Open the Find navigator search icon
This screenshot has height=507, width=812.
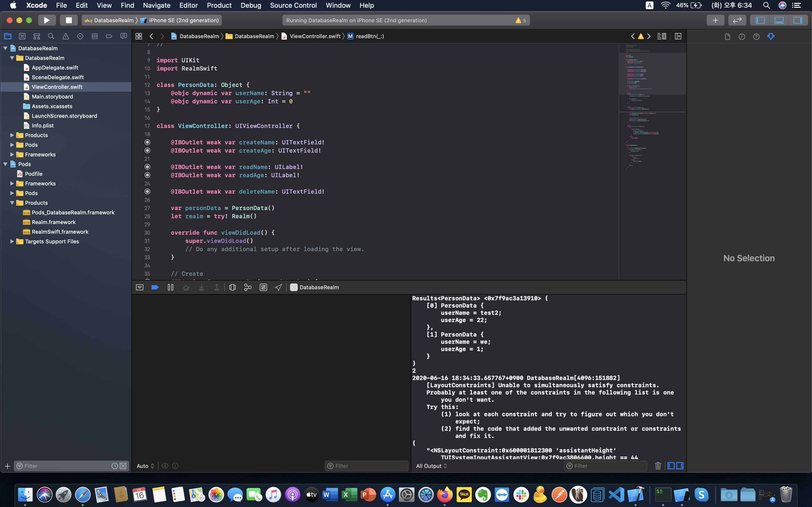click(x=51, y=36)
